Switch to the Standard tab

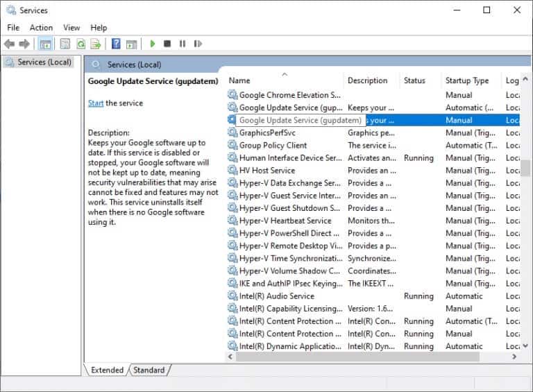pos(149,370)
